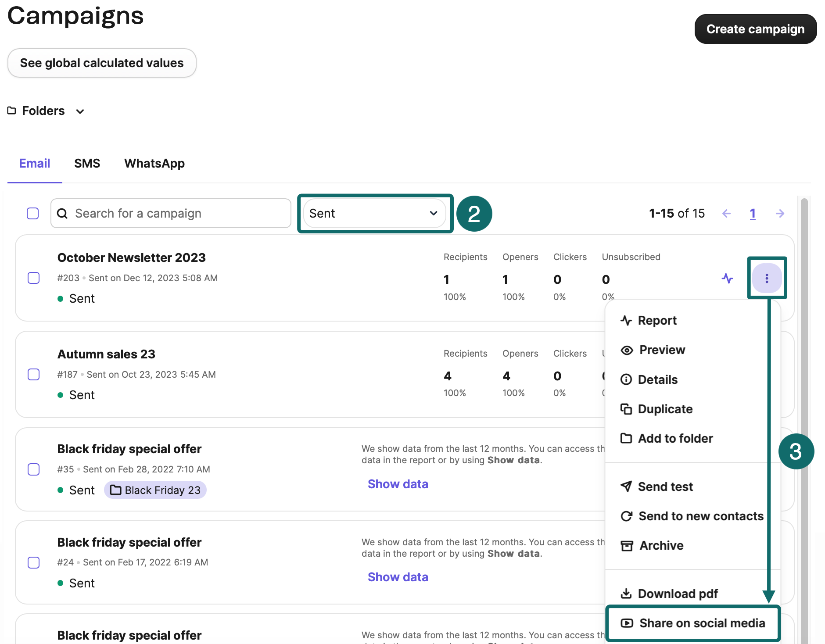Screen dimensions: 825x644
Task: Click the Black Friday 23 folder tag
Action: click(155, 490)
